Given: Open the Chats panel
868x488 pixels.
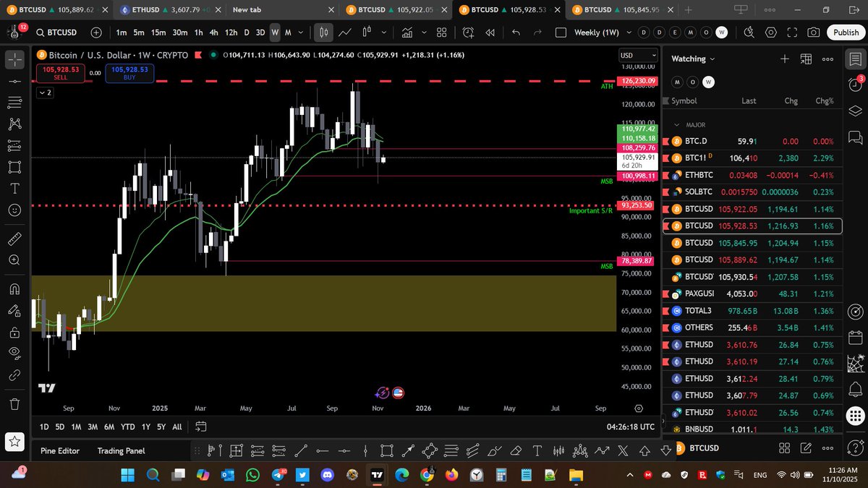Looking at the screenshot, I should (854, 136).
